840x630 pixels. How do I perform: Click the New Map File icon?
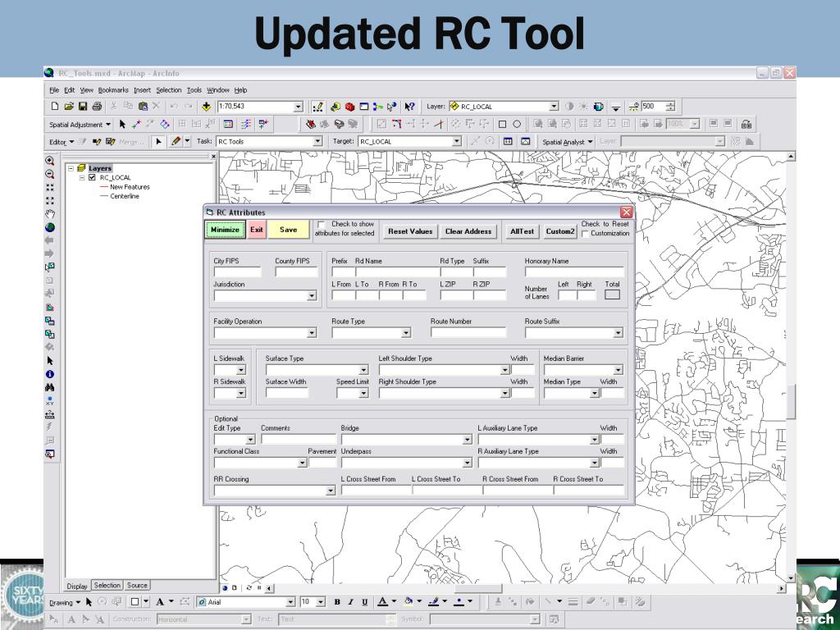point(55,107)
